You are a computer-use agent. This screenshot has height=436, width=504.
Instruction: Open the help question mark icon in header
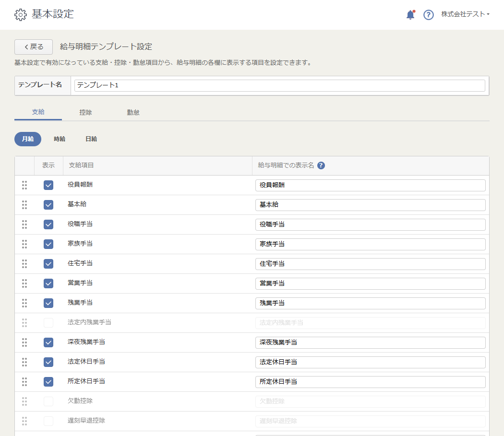click(x=428, y=15)
